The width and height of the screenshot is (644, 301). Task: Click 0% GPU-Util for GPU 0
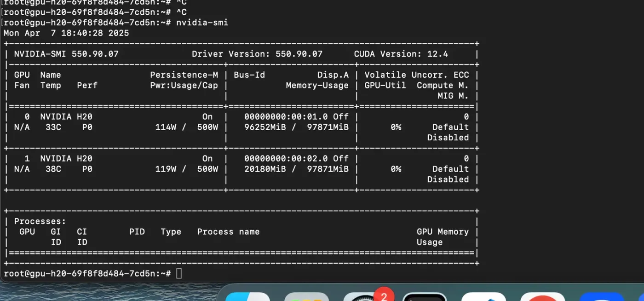click(396, 127)
